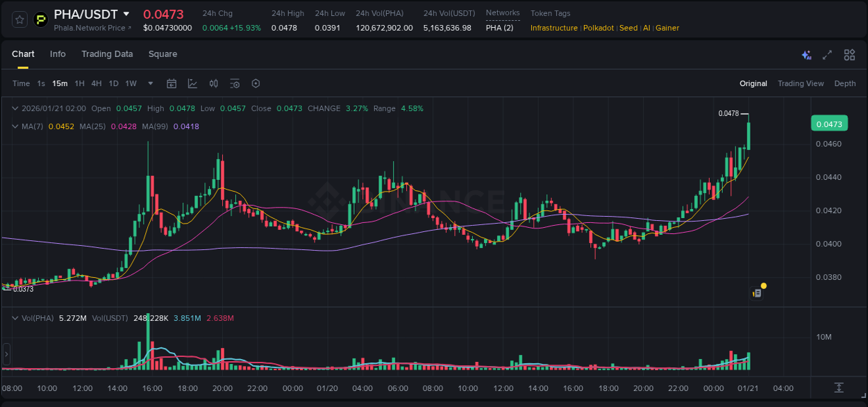The height and width of the screenshot is (407, 868).
Task: Open the go-to-date calendar icon
Action: pos(172,83)
